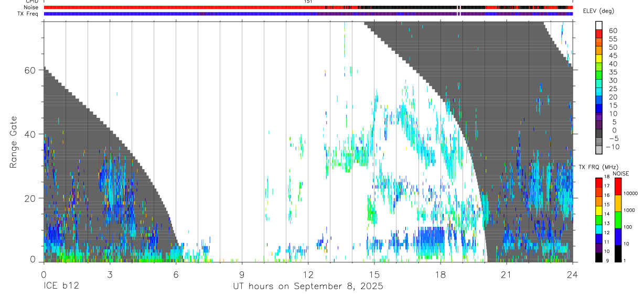The image size is (644, 297).
Task: Click the '30' label on the ELEV scale
Action: coord(613,81)
